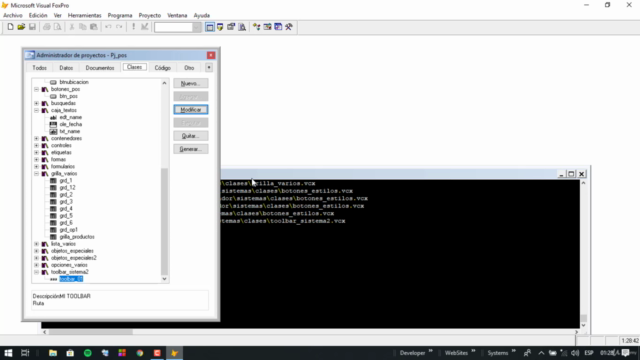Screen dimensions: 640x360
Task: Click the class tree scroll-down arrow
Action: (x=164, y=279)
